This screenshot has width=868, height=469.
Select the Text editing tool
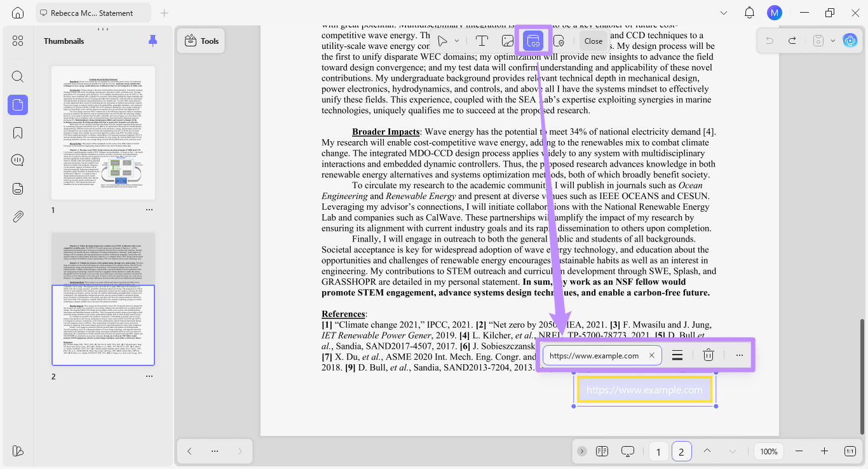click(x=482, y=41)
